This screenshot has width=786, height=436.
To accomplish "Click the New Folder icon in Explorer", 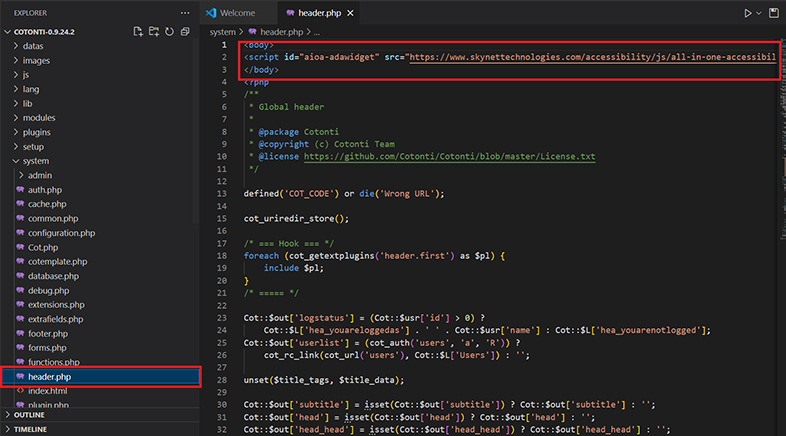I will (154, 32).
